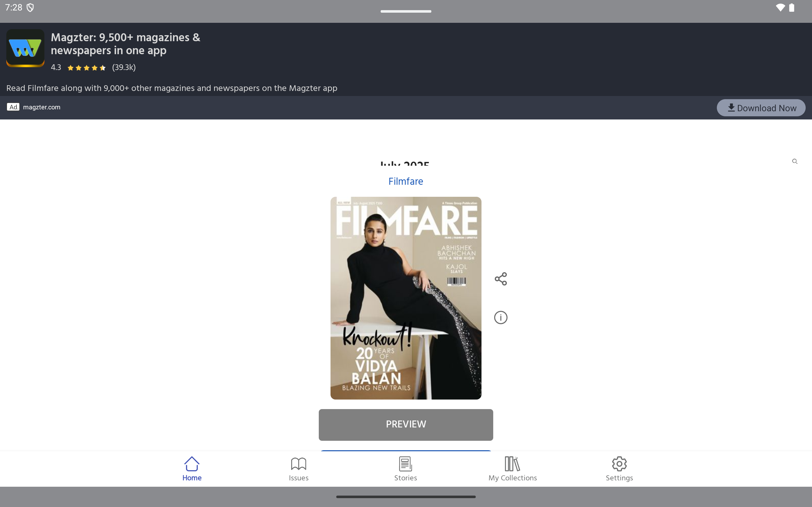The width and height of the screenshot is (812, 507).
Task: Click the Download Now ad button
Action: pos(761,108)
